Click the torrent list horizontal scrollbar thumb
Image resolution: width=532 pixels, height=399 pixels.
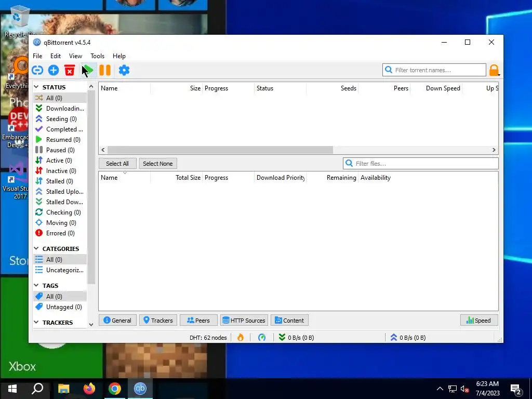(220, 150)
